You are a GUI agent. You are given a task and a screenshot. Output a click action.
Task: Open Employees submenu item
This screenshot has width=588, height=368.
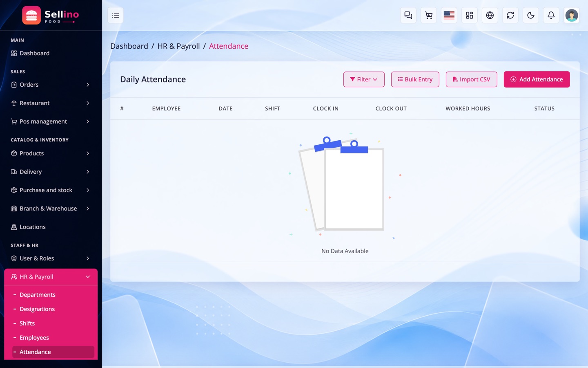53,338
